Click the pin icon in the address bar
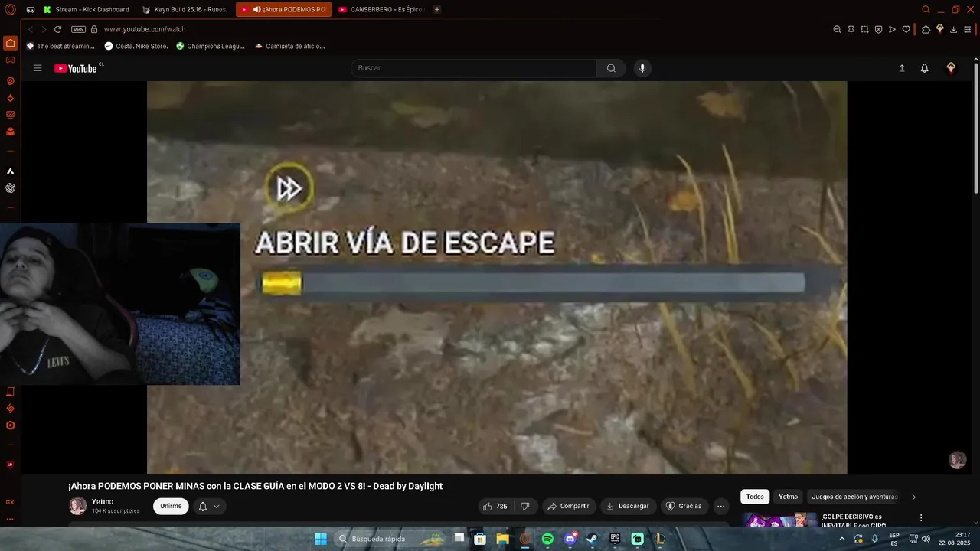Viewport: 980px width, 551px height. (851, 29)
